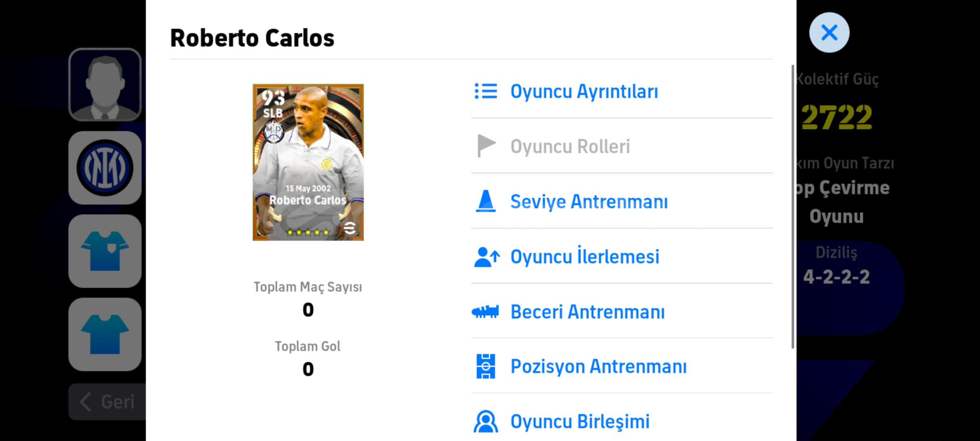Image resolution: width=980 pixels, height=441 pixels.
Task: Click the Diziliş label
Action: click(836, 252)
